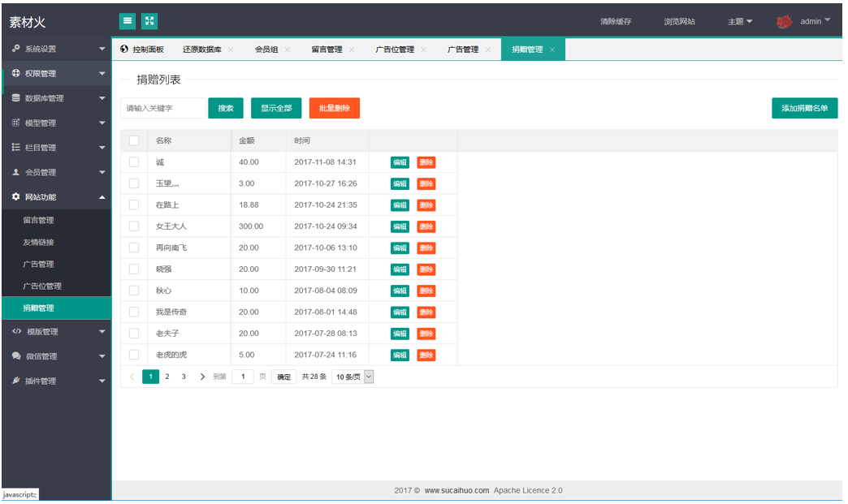This screenshot has height=504, width=848.
Task: Go to next page with the right arrow
Action: (202, 377)
